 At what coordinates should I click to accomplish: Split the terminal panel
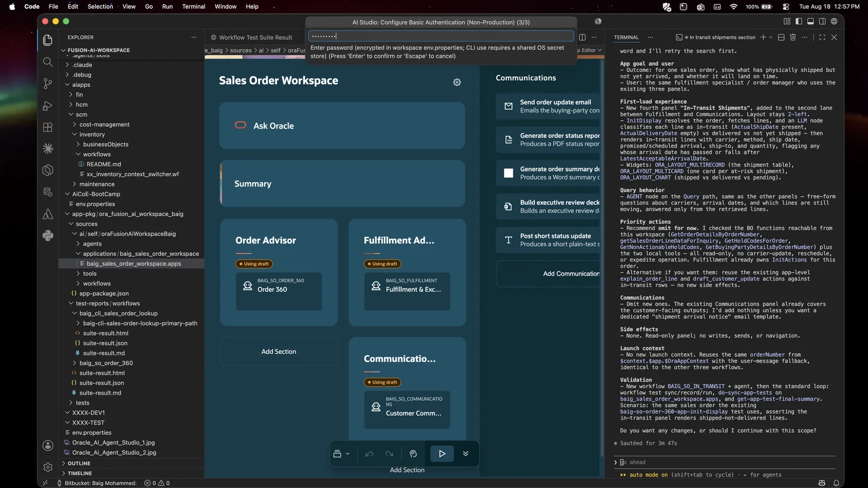coord(781,37)
